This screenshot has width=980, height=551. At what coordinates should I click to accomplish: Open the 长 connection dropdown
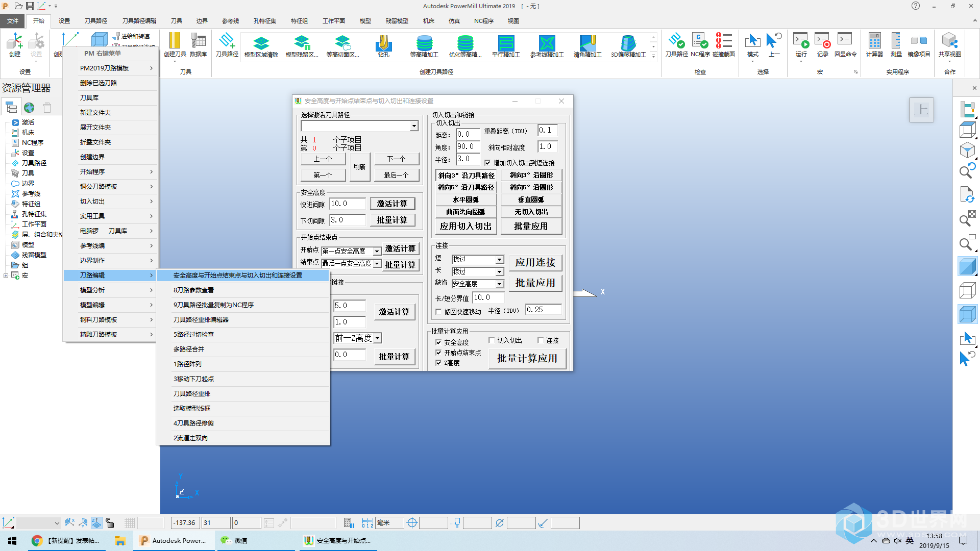coord(500,271)
